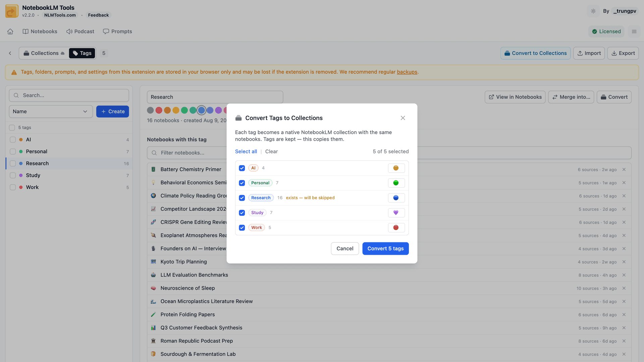This screenshot has height=362, width=644.
Task: Open Work tag color picker in dialog
Action: 396,228
